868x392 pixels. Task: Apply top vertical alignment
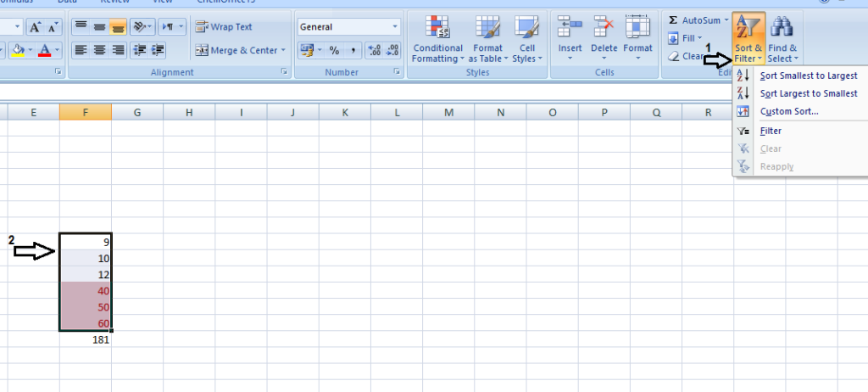click(81, 26)
